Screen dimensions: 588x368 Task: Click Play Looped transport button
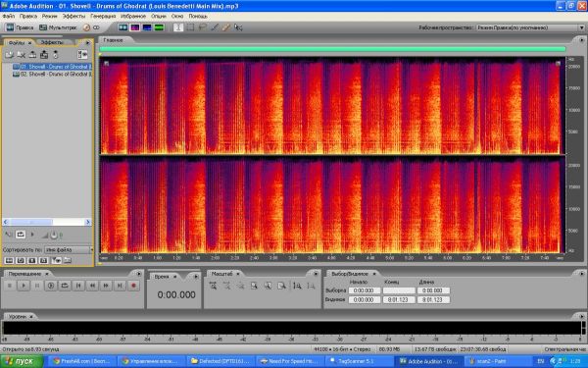coord(65,286)
